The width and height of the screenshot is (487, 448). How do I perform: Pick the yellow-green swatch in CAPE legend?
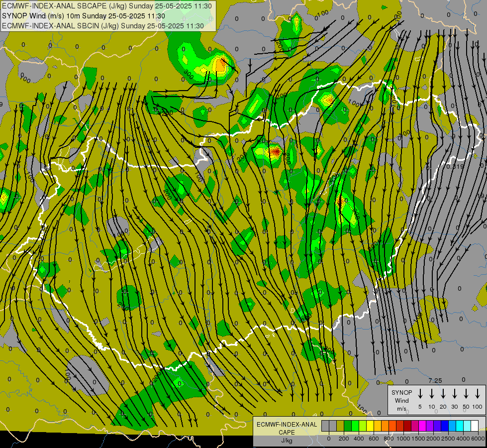pyautogui.click(x=363, y=426)
